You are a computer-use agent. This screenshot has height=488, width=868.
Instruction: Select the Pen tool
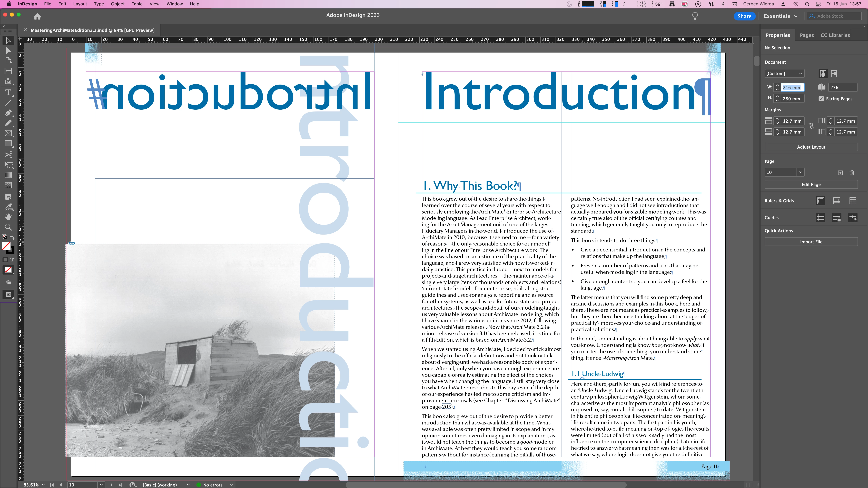[x=8, y=113]
